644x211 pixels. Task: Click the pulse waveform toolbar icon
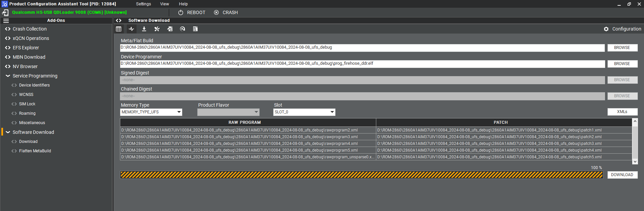[x=131, y=29]
